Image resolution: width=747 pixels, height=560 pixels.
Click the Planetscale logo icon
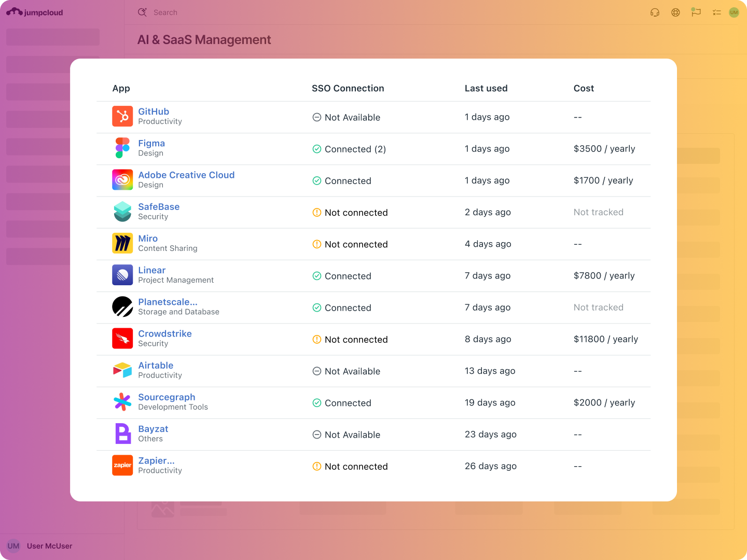tap(122, 306)
